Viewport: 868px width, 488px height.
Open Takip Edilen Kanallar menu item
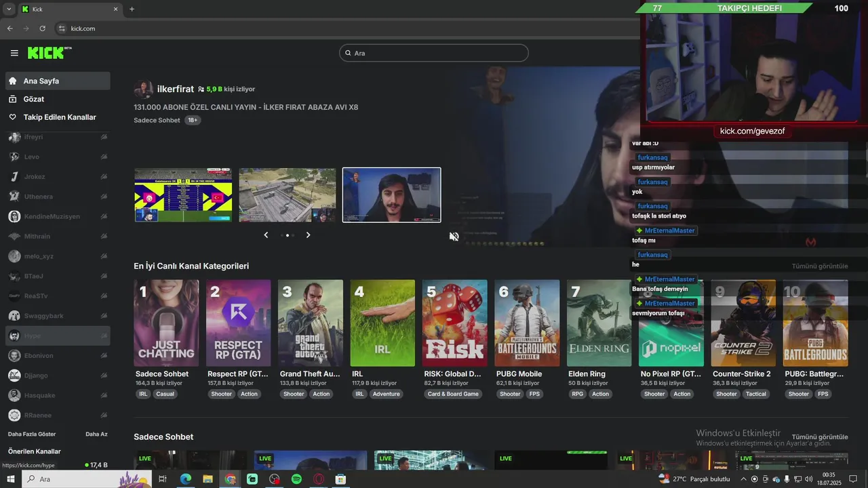[x=58, y=117]
